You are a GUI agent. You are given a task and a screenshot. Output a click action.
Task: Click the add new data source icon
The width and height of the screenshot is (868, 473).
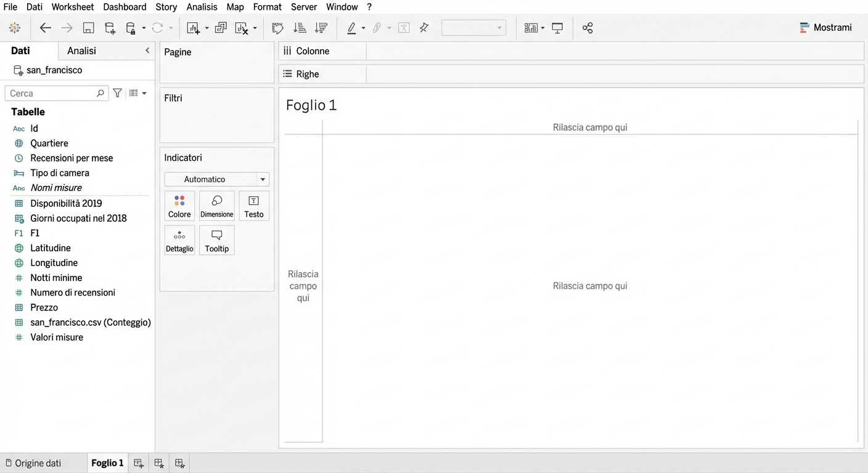pos(110,28)
